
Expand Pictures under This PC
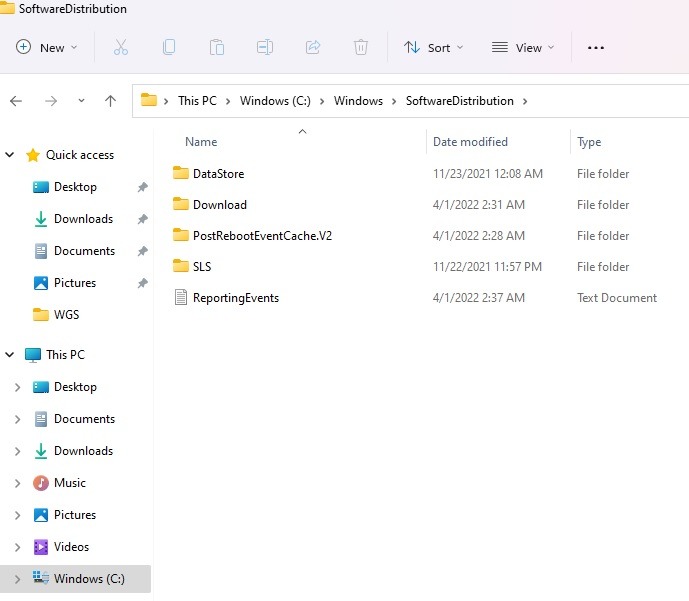click(x=18, y=515)
